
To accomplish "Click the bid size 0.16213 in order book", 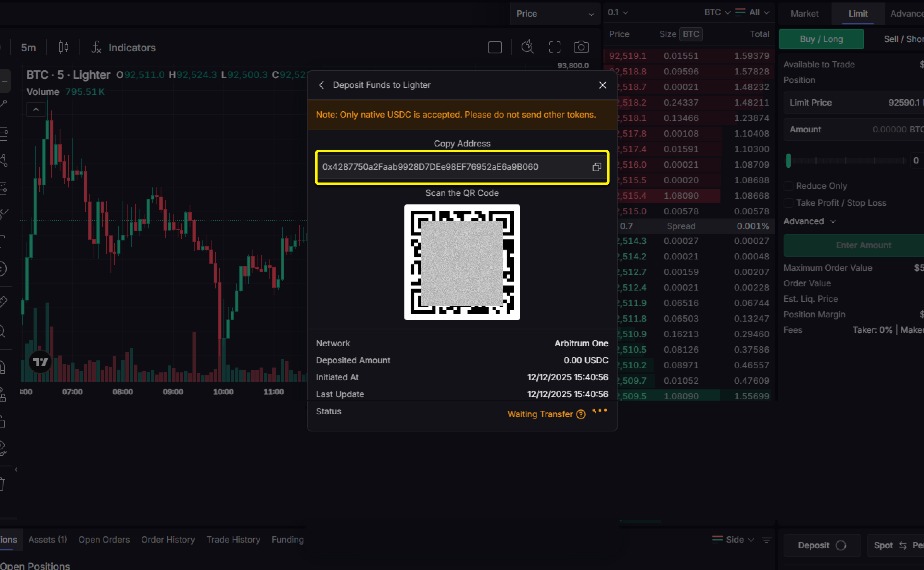I will point(681,334).
